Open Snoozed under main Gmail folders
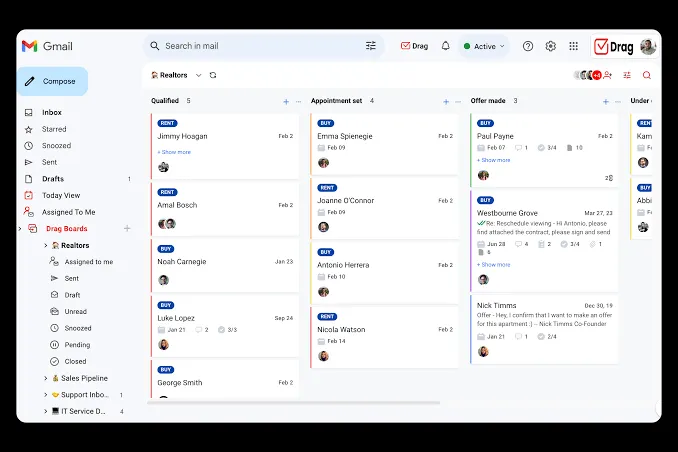Image resolution: width=678 pixels, height=452 pixels. click(56, 146)
